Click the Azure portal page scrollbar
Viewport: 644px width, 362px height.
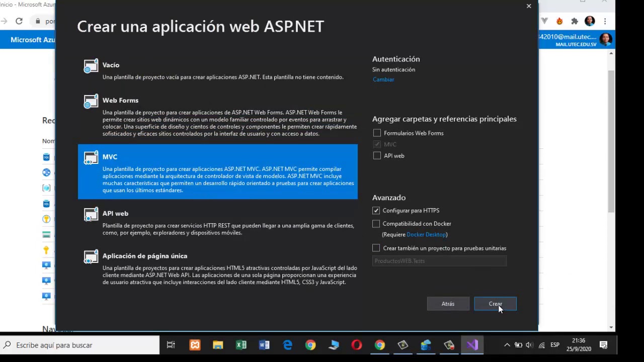tap(611, 141)
